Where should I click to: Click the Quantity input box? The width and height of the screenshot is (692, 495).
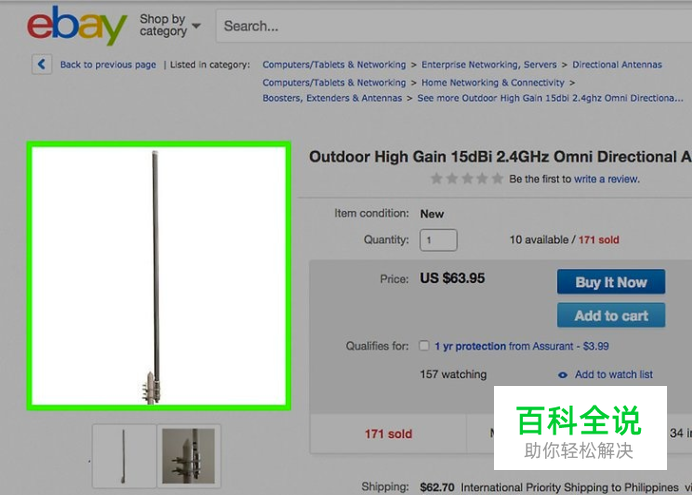point(438,240)
